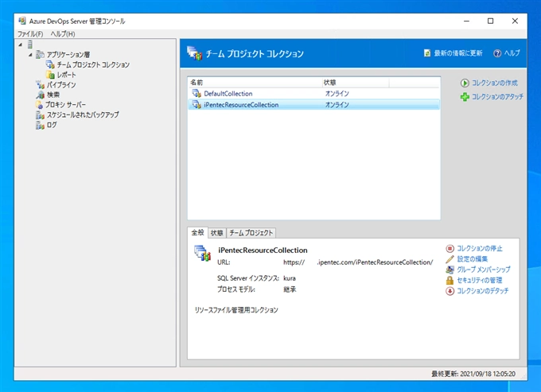Screen dimensions: 541x392
Task: Click the Azure DevOps Server title bar icon
Action: 22,21
